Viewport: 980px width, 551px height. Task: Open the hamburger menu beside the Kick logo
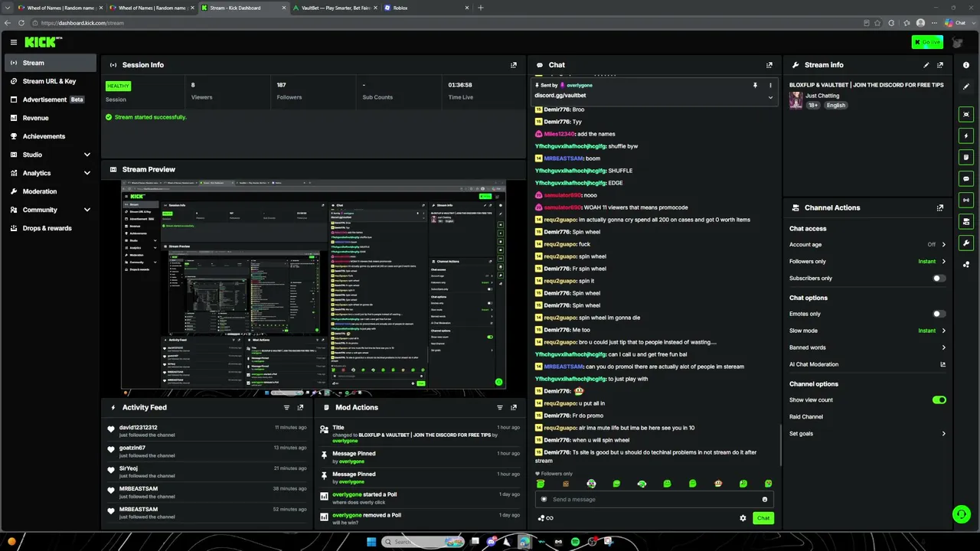13,42
